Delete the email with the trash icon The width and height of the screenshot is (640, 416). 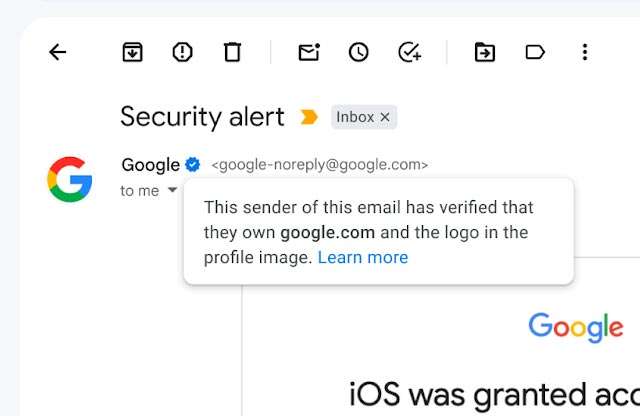point(232,53)
